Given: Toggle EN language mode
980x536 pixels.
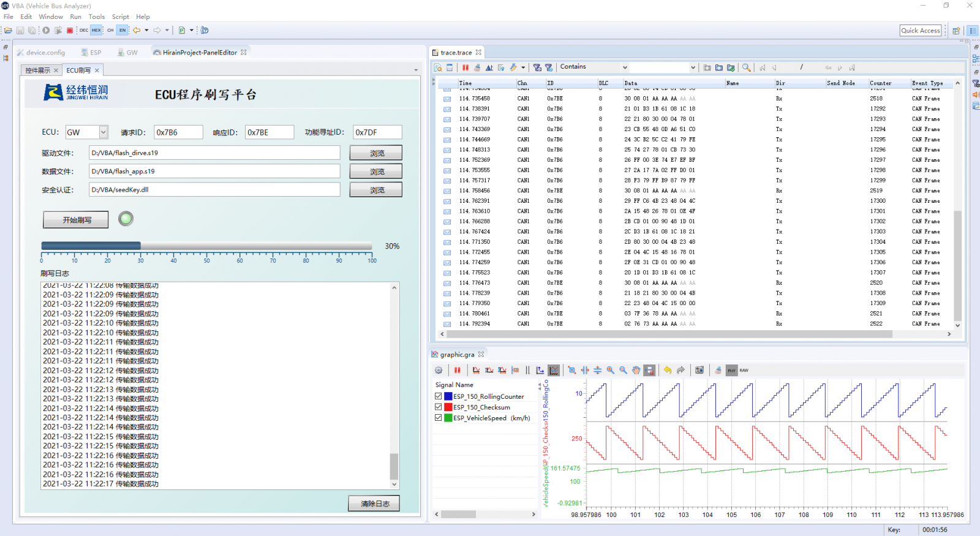Looking at the screenshot, I should point(123,30).
